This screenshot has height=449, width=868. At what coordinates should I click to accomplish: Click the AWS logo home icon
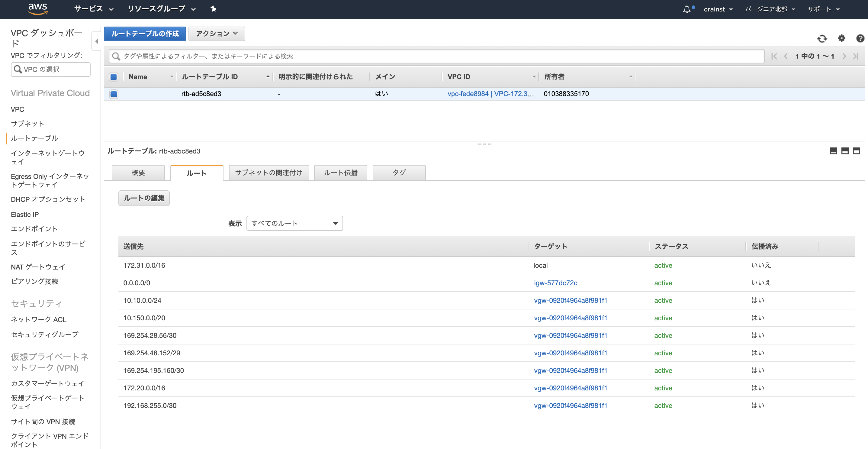[x=38, y=9]
